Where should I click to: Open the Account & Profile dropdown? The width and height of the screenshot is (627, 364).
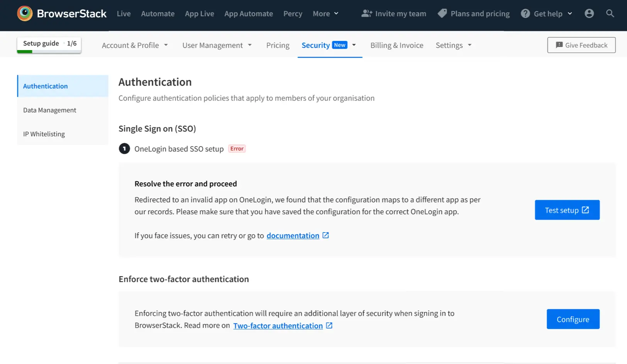(135, 45)
